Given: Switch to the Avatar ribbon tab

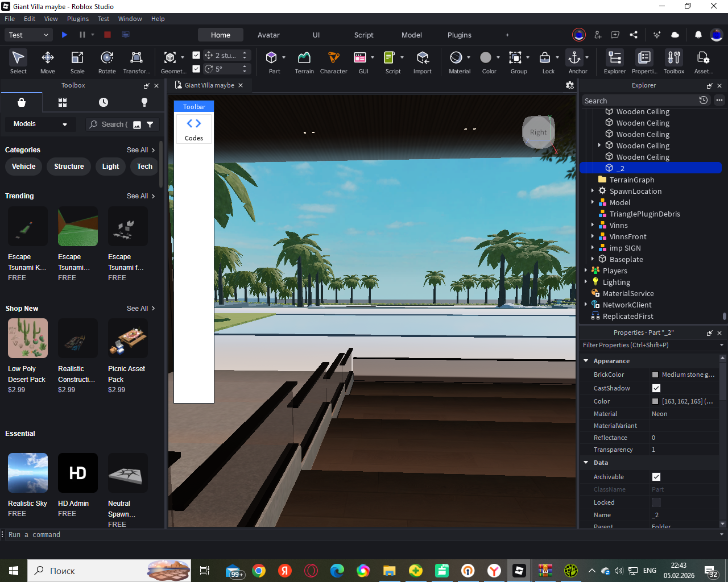Looking at the screenshot, I should coord(268,35).
